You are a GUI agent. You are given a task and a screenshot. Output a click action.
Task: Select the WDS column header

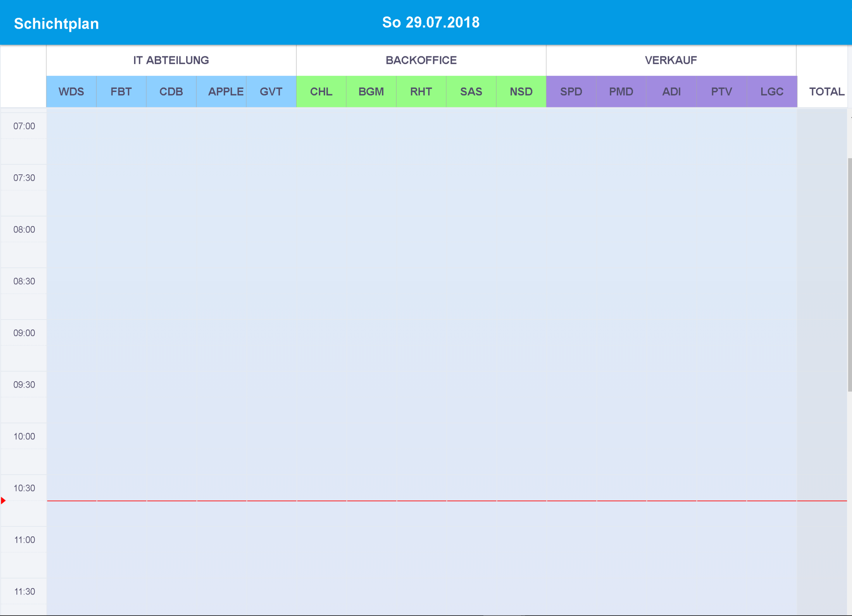(x=71, y=91)
